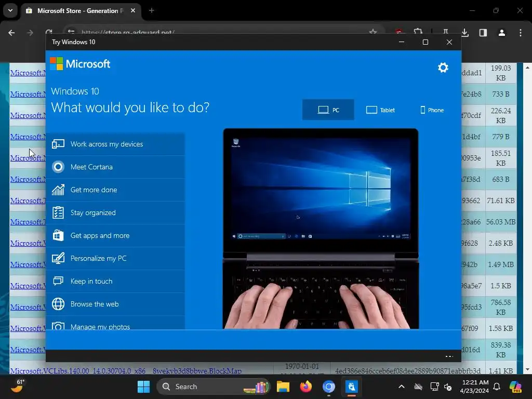The height and width of the screenshot is (399, 532).
Task: Launch Firefox from the taskbar
Action: (x=306, y=387)
